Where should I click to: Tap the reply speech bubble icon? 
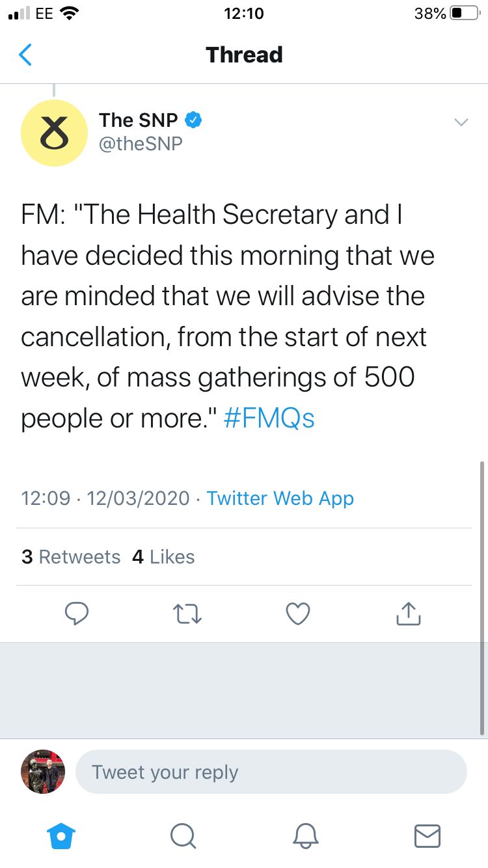click(77, 613)
